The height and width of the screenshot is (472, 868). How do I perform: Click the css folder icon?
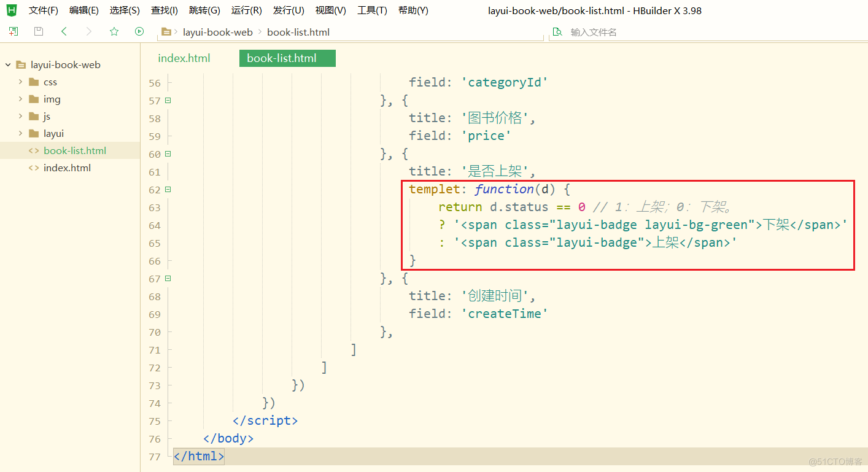34,82
